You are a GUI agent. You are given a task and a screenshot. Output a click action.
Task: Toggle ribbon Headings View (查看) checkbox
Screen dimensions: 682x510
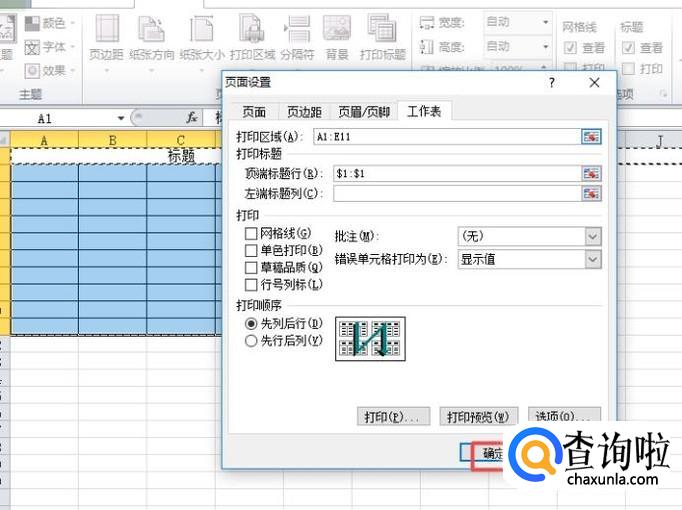click(628, 47)
